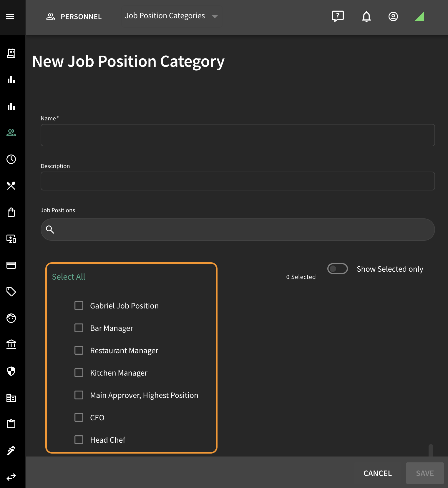Toggle Show Selected only switch
Viewport: 448px width, 488px height.
(338, 269)
